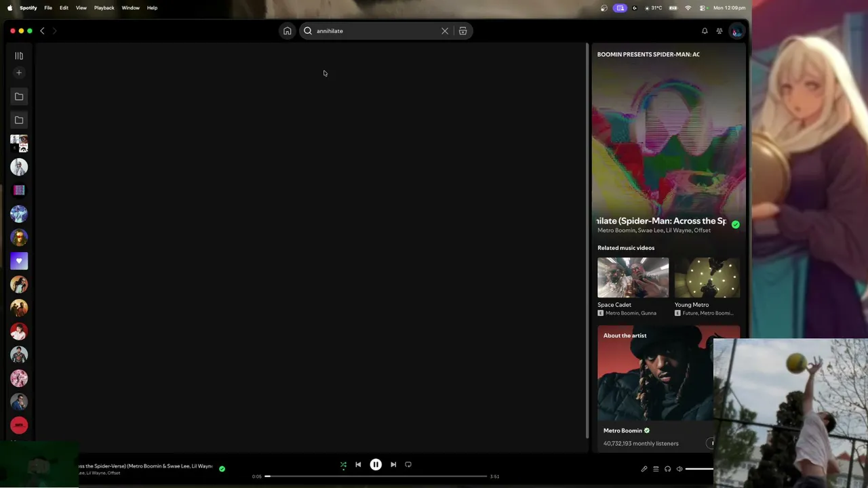Screen dimensions: 868x488
Task: Open the File menu
Action: [x=48, y=7]
